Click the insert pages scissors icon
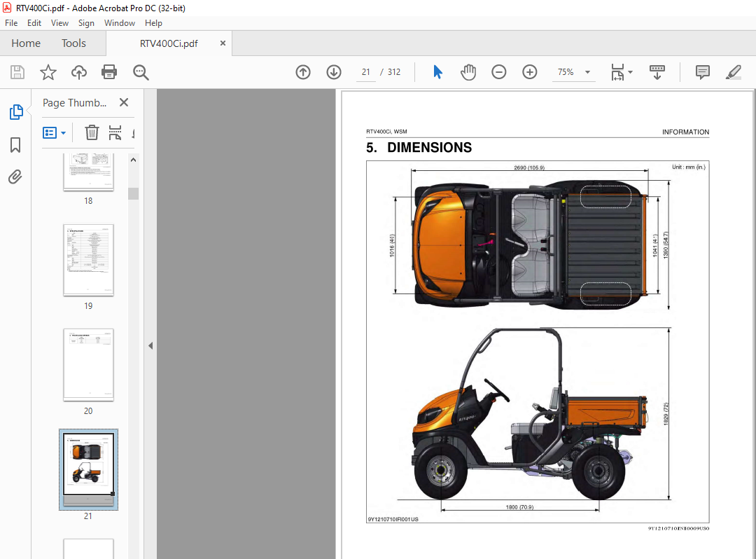Image resolution: width=756 pixels, height=559 pixels. click(x=115, y=132)
